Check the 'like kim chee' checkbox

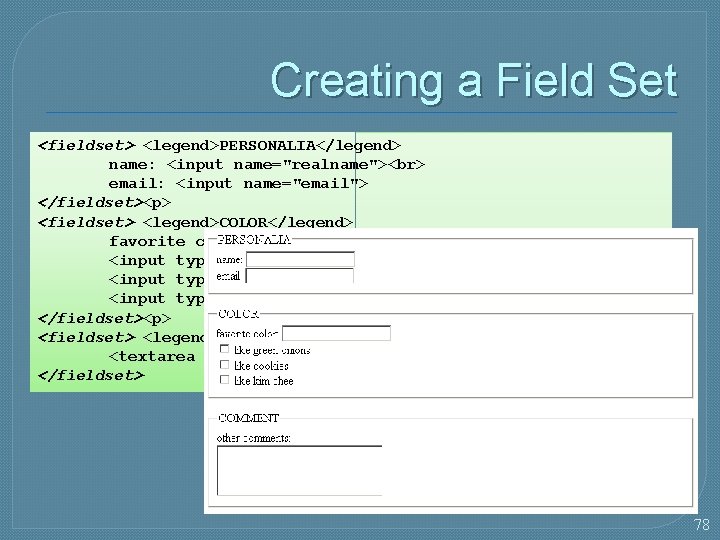point(224,380)
